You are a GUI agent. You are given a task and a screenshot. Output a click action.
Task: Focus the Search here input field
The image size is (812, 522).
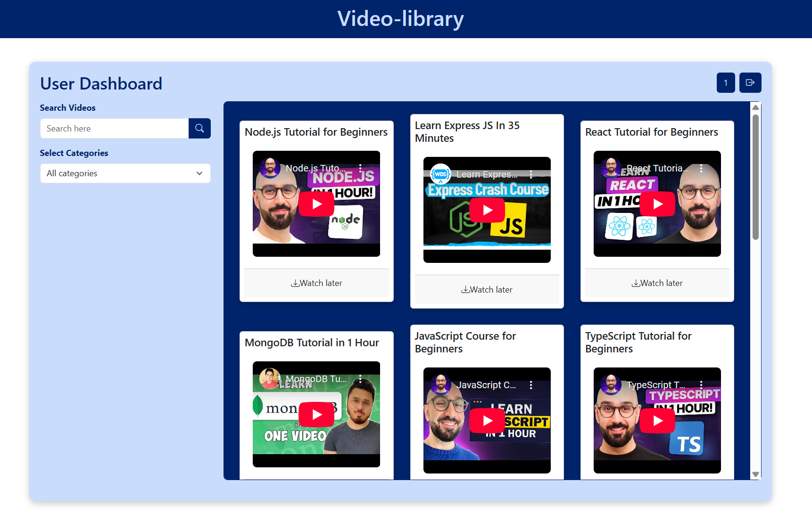point(115,129)
